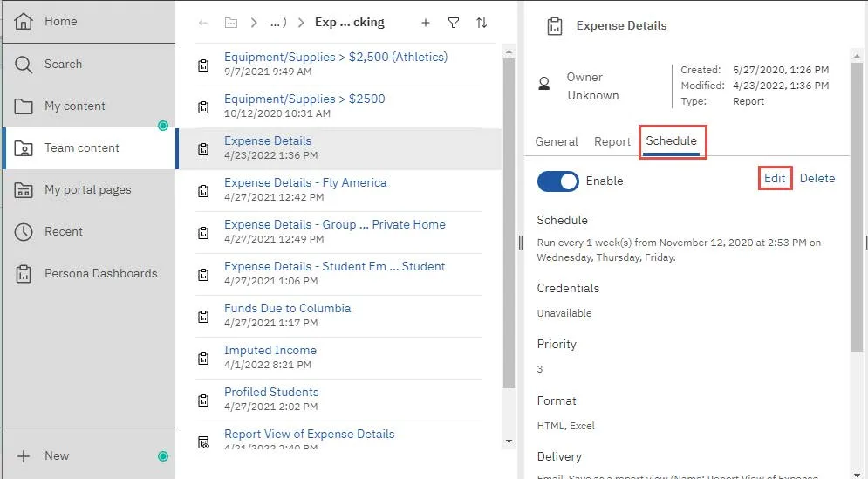Viewport: 868px width, 479px height.
Task: Click content list scrollbar down arrow
Action: click(x=509, y=441)
